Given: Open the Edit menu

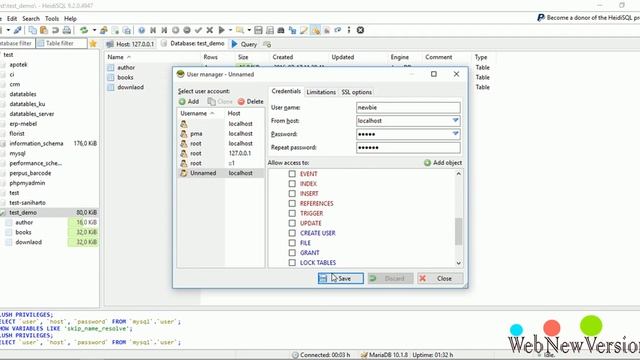Looking at the screenshot, I should tap(12, 19).
